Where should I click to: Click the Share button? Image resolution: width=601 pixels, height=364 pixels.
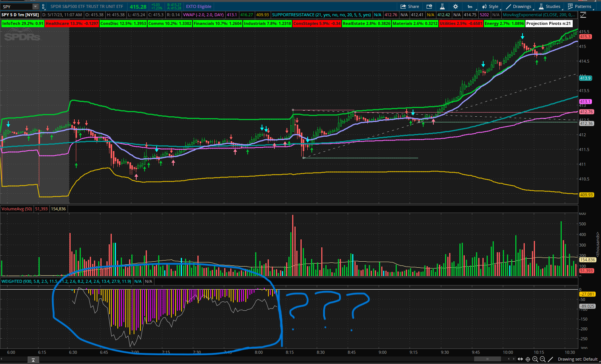click(410, 6)
